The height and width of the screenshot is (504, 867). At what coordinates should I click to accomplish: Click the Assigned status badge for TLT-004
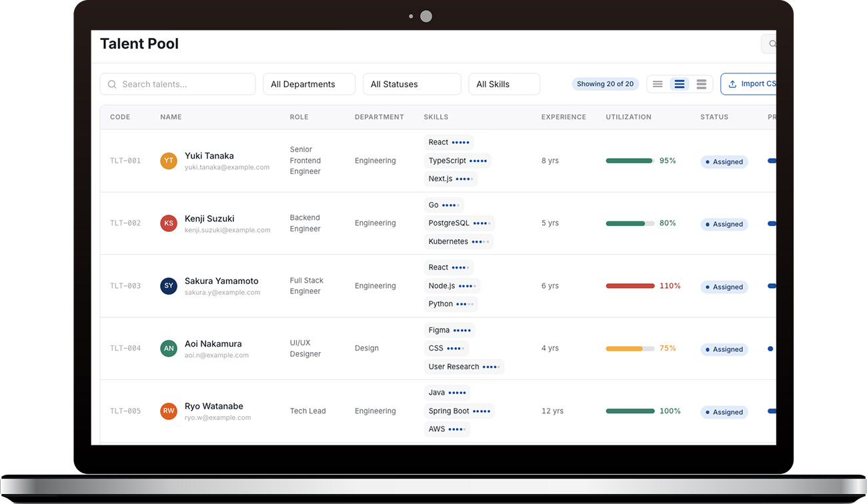(724, 349)
